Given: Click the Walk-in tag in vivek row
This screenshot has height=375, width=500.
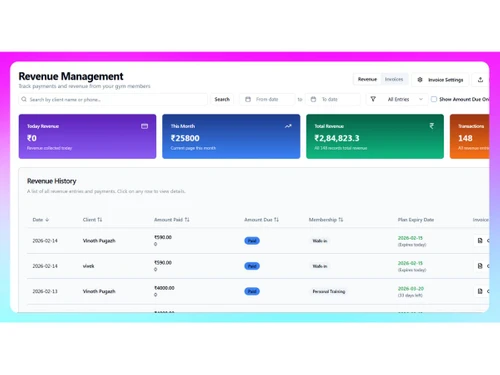Looking at the screenshot, I should tap(320, 266).
